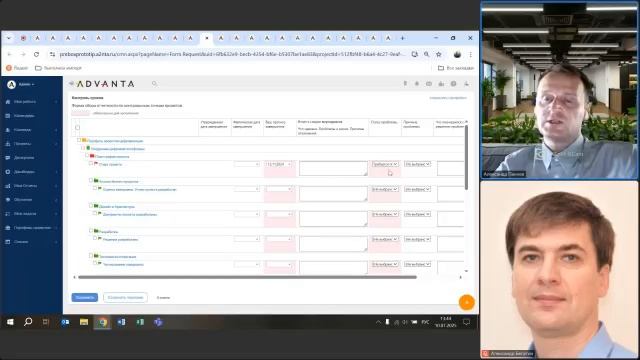Open Microsoft Teams from the taskbar

(x=158, y=322)
